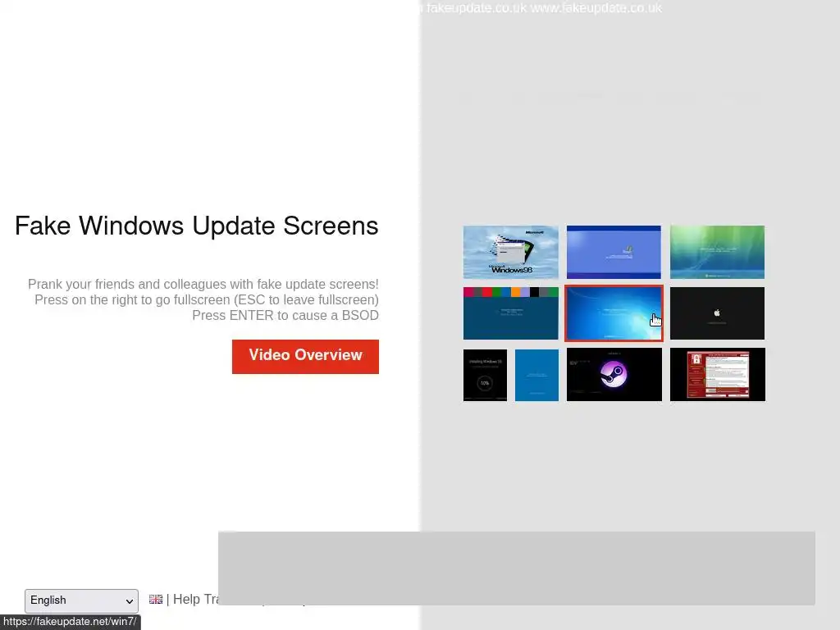Open the plain blue Windows 10 update thumbnail
This screenshot has width=840, height=630.
click(x=536, y=375)
